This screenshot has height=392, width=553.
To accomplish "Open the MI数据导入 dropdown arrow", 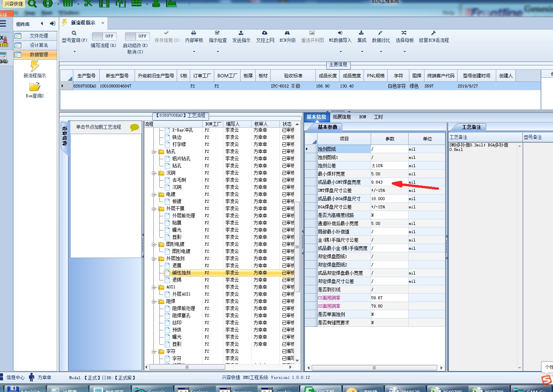I will (341, 51).
